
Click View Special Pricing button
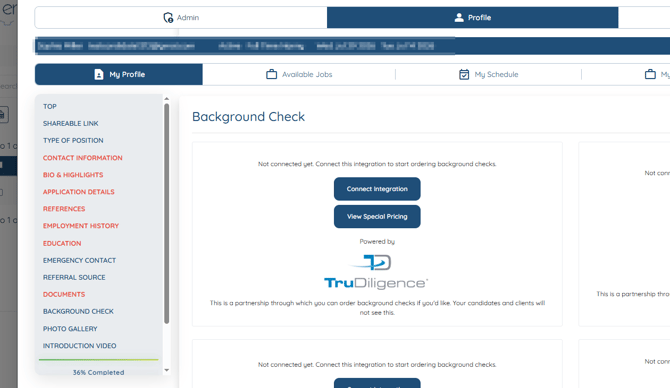point(377,217)
